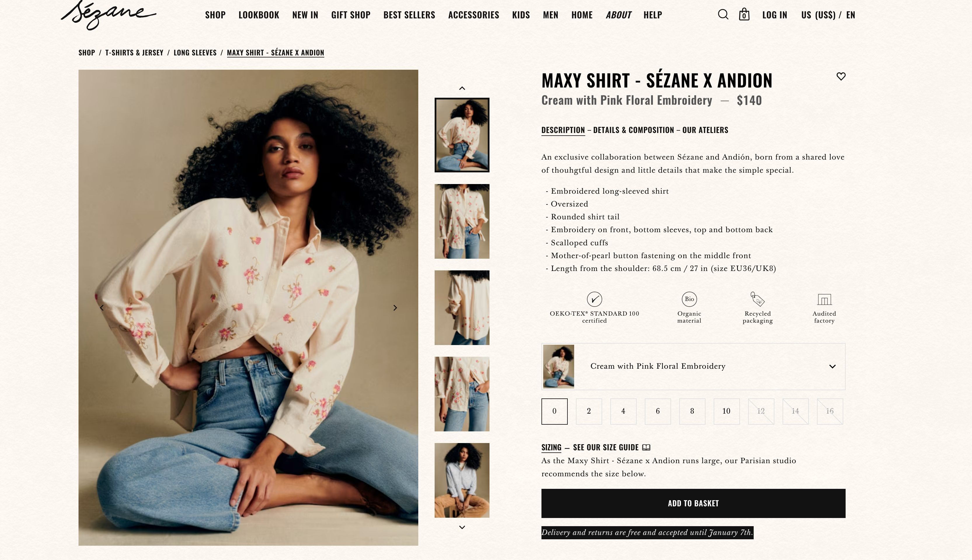Move thumbnail list down with chevron

[462, 527]
